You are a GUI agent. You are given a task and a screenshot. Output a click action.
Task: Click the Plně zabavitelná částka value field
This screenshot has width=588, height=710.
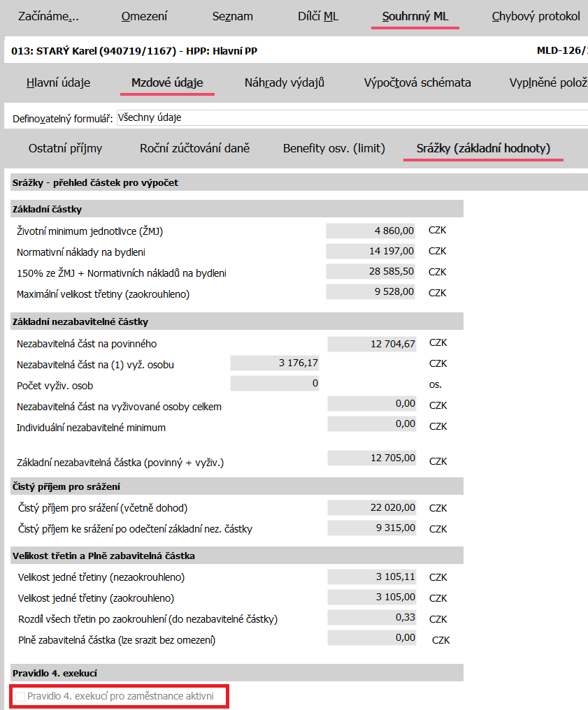[x=371, y=637]
